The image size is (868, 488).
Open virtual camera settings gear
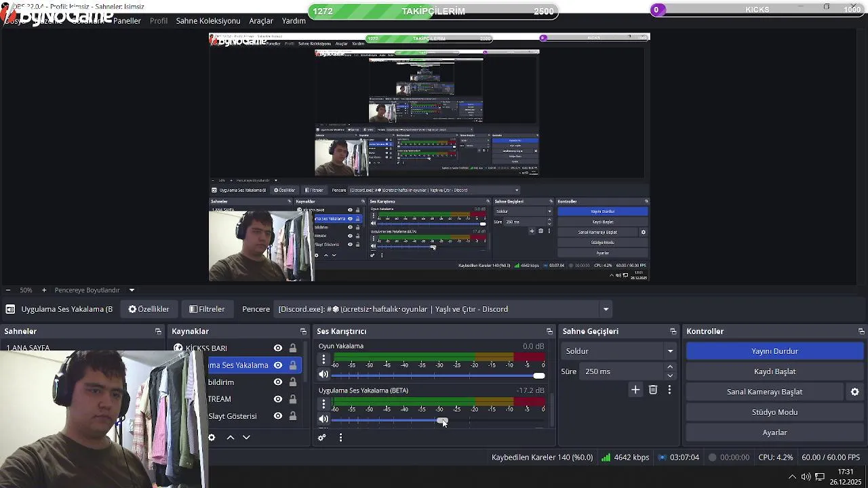point(854,392)
